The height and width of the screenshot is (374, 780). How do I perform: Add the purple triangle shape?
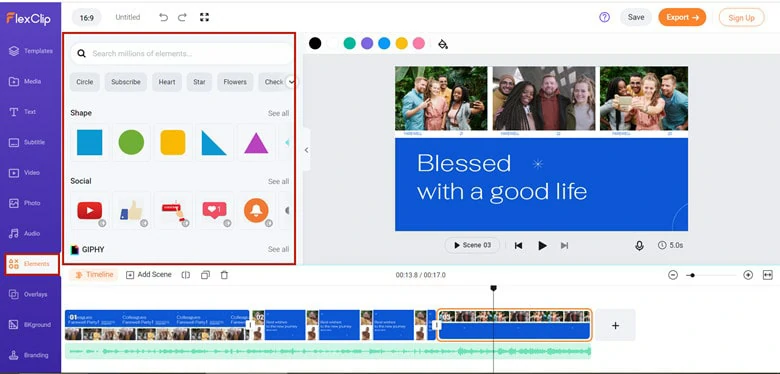click(256, 143)
